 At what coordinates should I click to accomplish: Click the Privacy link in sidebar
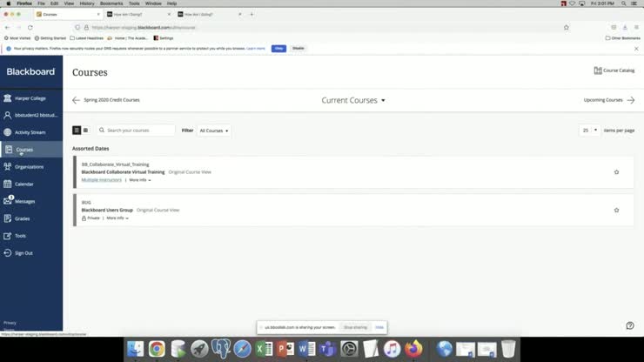pyautogui.click(x=10, y=323)
